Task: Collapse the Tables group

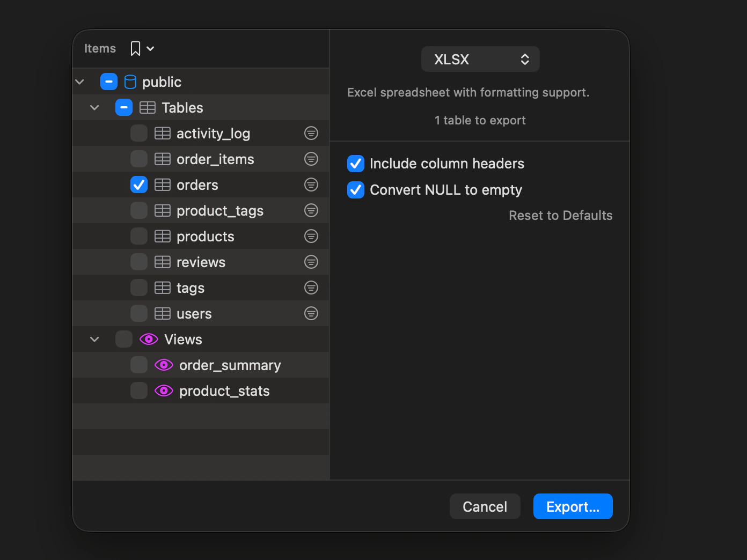Action: 95,107
